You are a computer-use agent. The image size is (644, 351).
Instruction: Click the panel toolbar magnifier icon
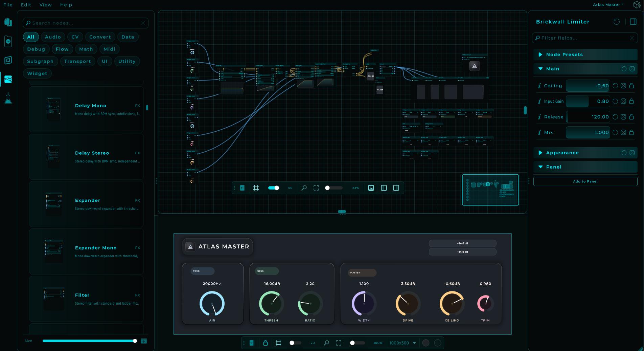click(326, 343)
